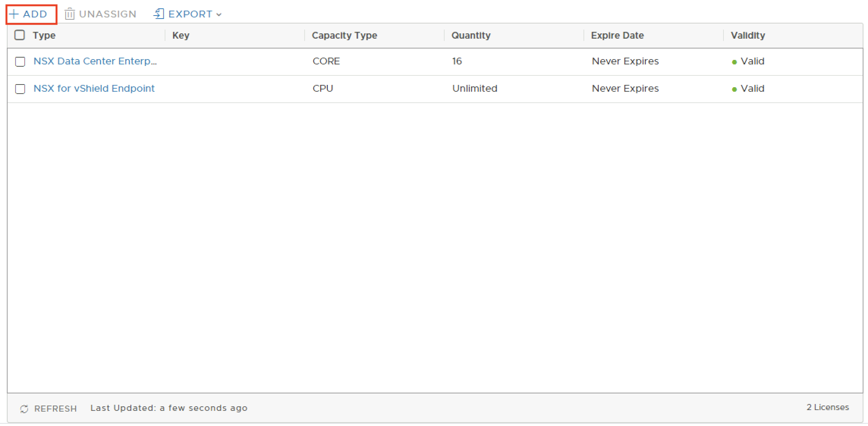Click the green validity dot for vShield Endpoint
868x426 pixels.
(x=734, y=89)
